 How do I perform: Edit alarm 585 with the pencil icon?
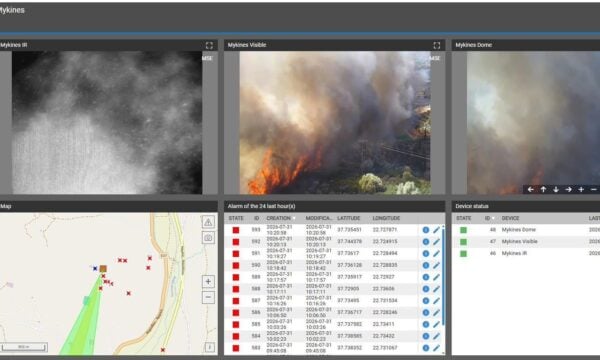436,324
